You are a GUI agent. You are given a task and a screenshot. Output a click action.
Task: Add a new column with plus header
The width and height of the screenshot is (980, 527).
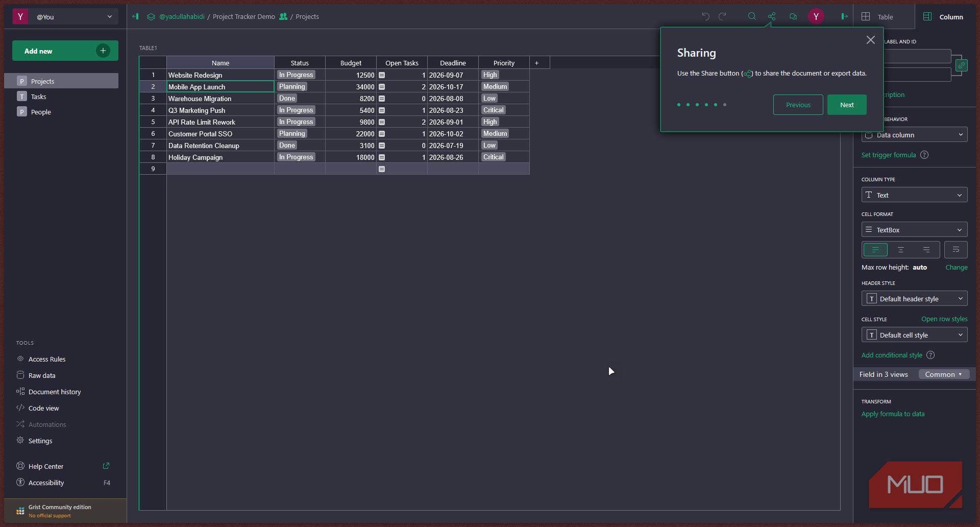click(x=536, y=63)
